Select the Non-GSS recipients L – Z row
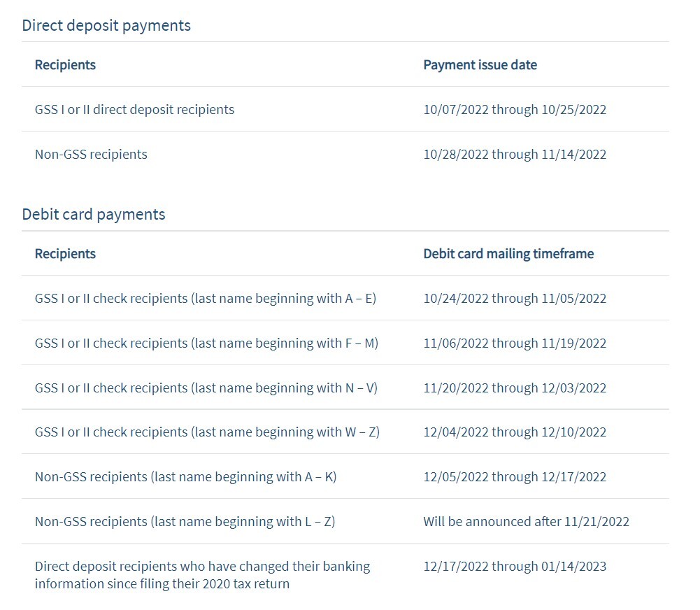 [x=185, y=522]
